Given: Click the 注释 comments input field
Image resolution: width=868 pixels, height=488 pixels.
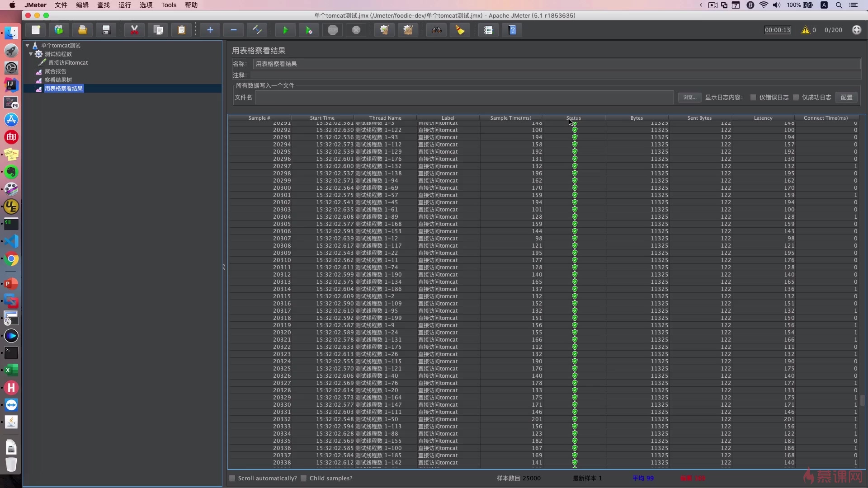Looking at the screenshot, I should pos(555,75).
